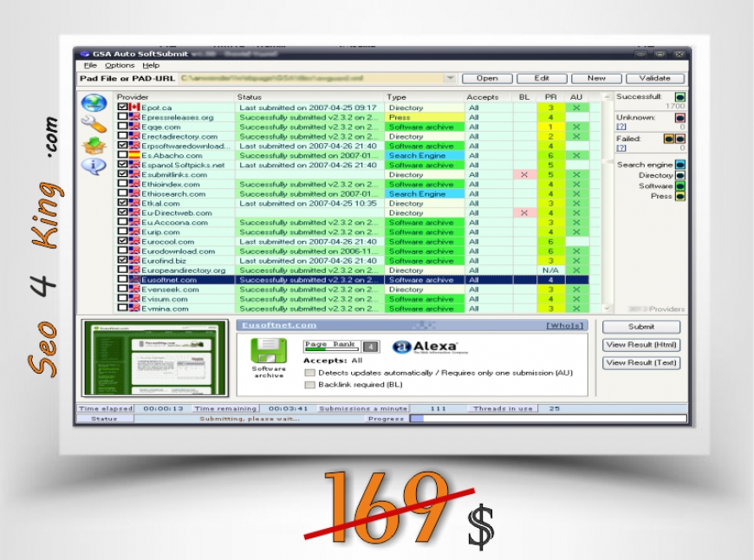
Task: Check the Eqge.com provider checkbox
Action: [x=122, y=126]
